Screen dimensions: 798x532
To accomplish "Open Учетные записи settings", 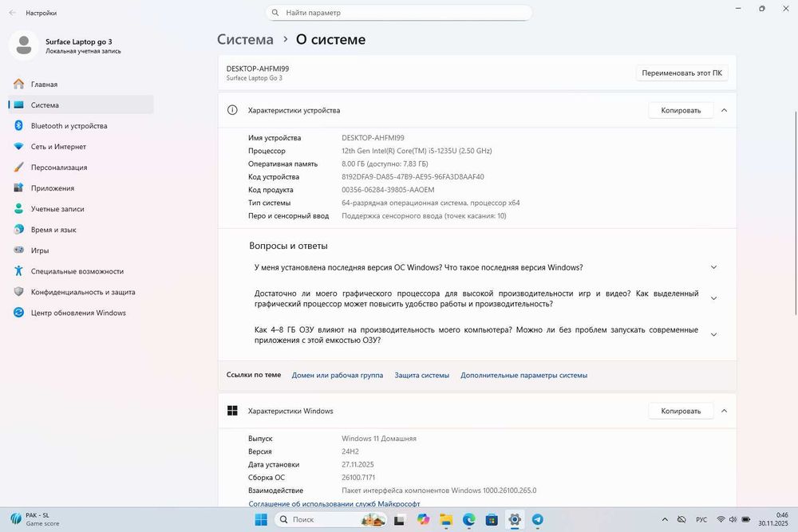I will 81,209.
